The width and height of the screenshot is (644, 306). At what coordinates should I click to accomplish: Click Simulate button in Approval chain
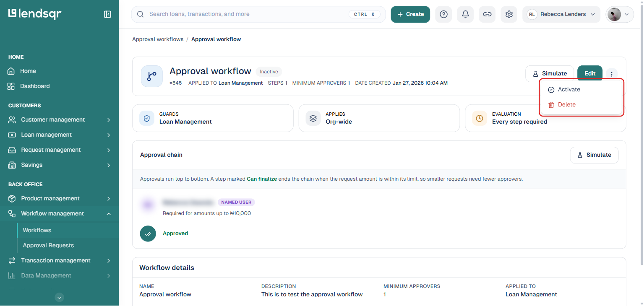tap(594, 155)
